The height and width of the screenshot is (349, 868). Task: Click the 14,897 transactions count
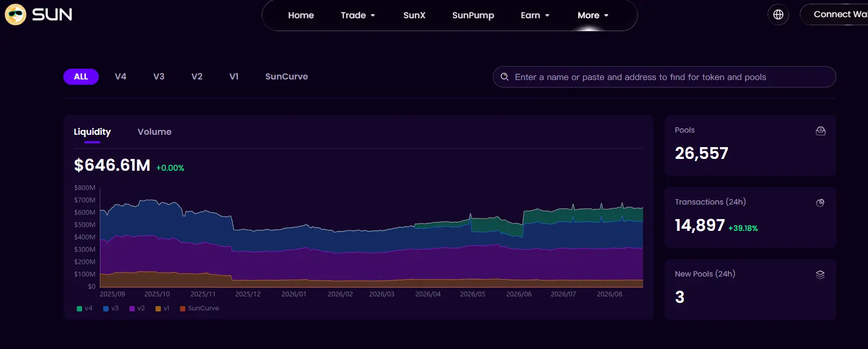click(x=700, y=226)
